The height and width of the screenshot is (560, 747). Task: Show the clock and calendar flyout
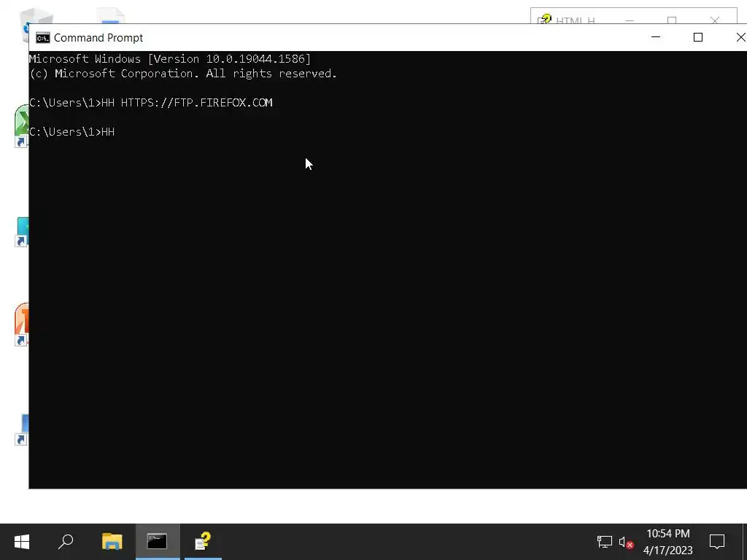point(668,542)
